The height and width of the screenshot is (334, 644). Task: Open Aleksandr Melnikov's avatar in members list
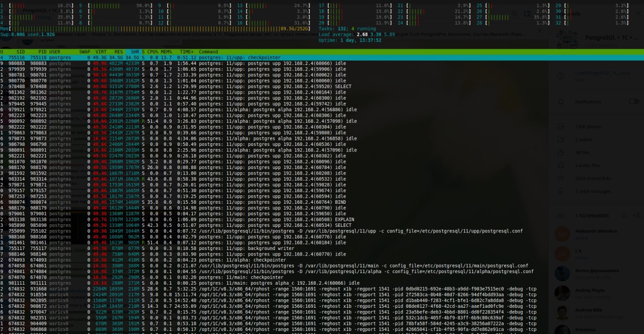click(562, 234)
